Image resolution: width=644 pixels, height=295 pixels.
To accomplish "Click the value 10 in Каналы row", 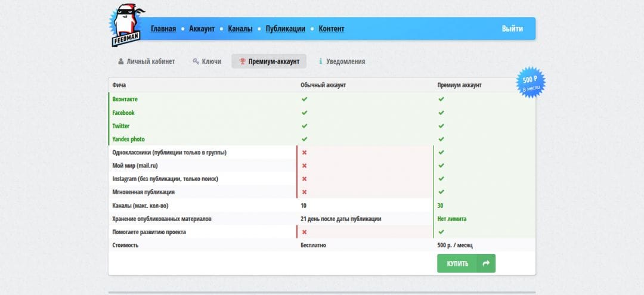I will pos(304,206).
